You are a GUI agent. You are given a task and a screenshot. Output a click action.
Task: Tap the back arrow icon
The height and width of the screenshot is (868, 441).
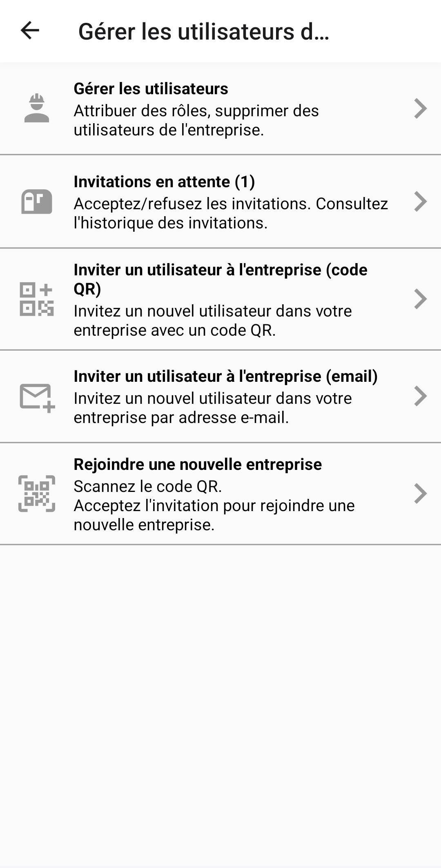pyautogui.click(x=30, y=31)
